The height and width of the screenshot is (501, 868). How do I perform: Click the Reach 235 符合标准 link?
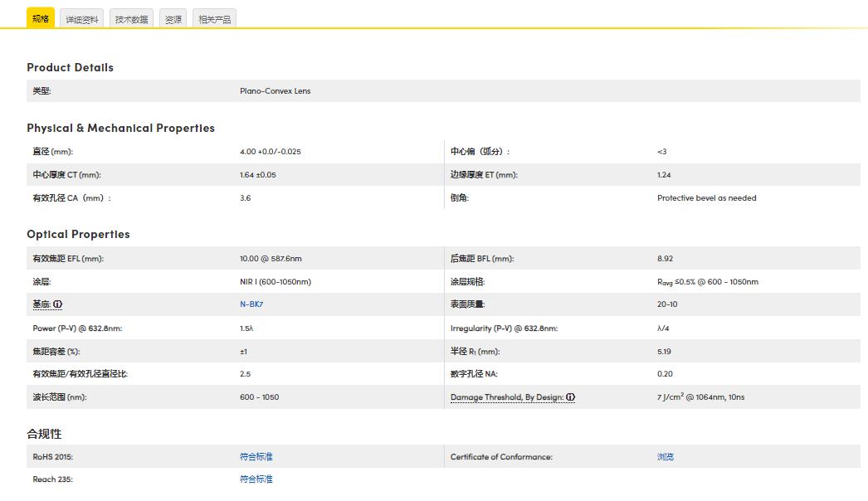(x=256, y=479)
